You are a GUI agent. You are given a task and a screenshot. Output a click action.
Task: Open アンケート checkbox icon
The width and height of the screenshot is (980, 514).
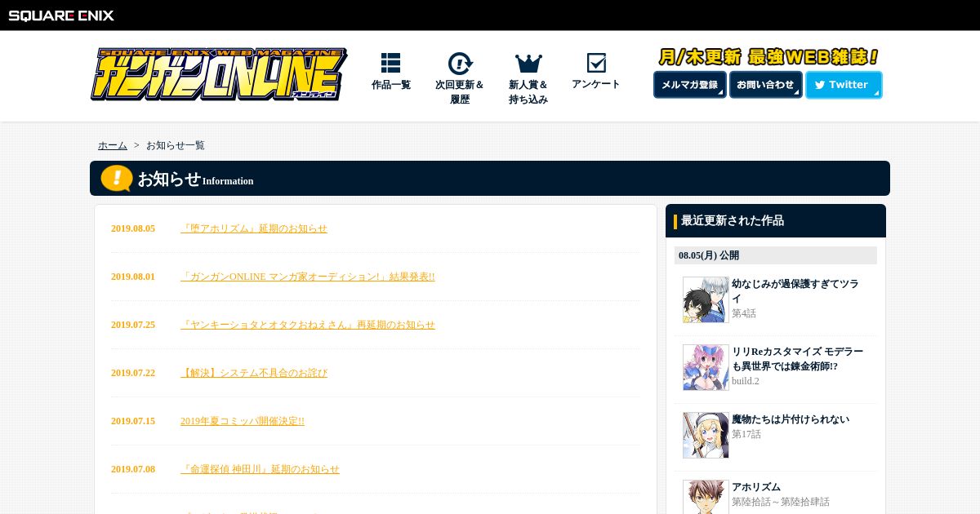click(x=596, y=63)
